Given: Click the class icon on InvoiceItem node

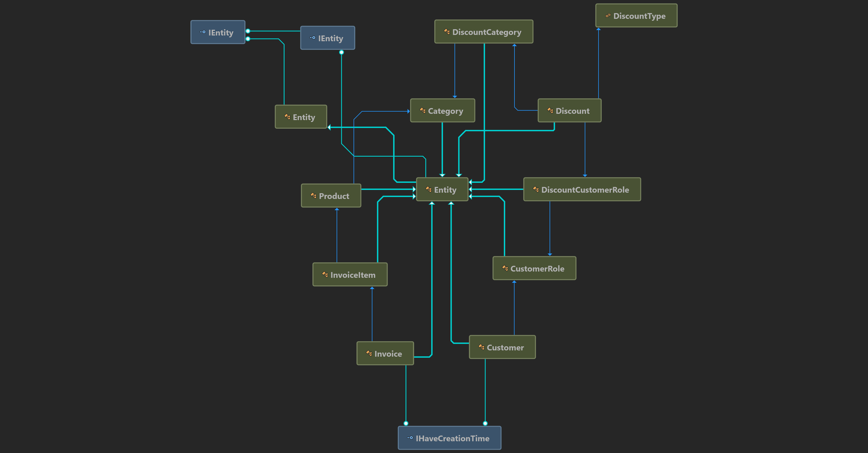Looking at the screenshot, I should click(325, 274).
